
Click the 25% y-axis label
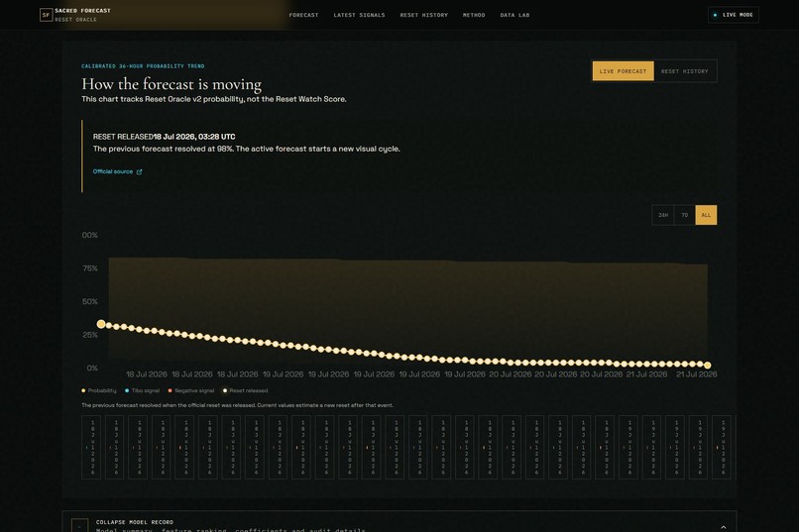[90, 335]
